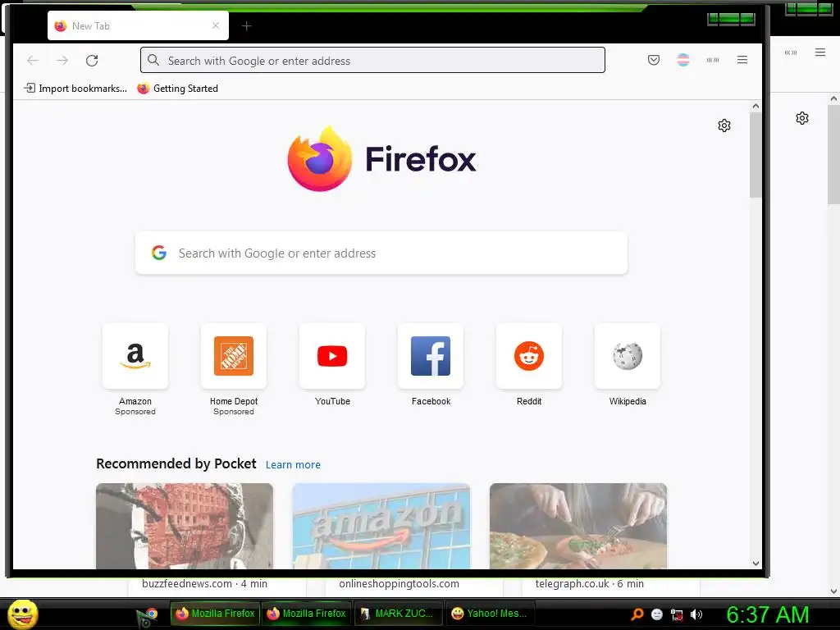Screen dimensions: 840x630
Task: Click double-chevron icon in the background Firefox window
Action: coord(791,52)
